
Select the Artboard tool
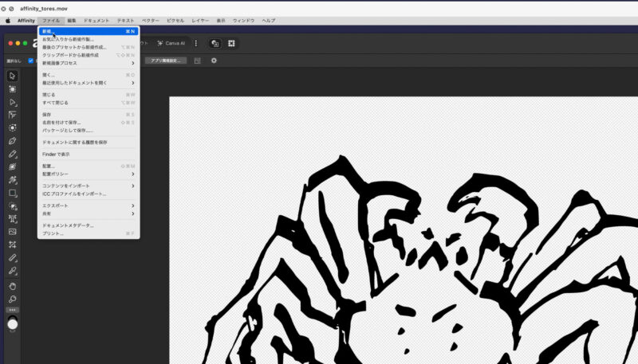pyautogui.click(x=12, y=89)
